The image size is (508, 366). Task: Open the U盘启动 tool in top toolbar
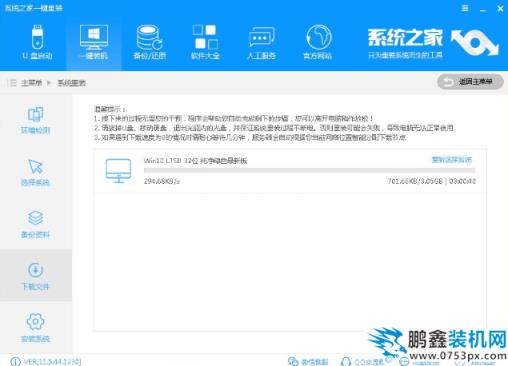(37, 42)
